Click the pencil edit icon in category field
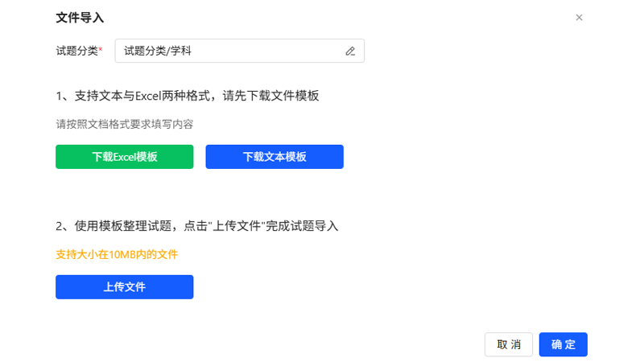The width and height of the screenshot is (644, 362). [x=350, y=51]
